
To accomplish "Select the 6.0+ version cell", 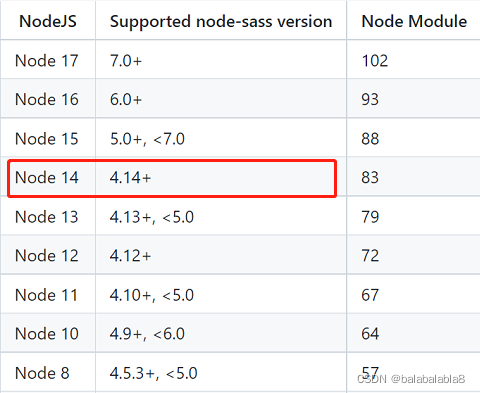I will click(x=126, y=100).
